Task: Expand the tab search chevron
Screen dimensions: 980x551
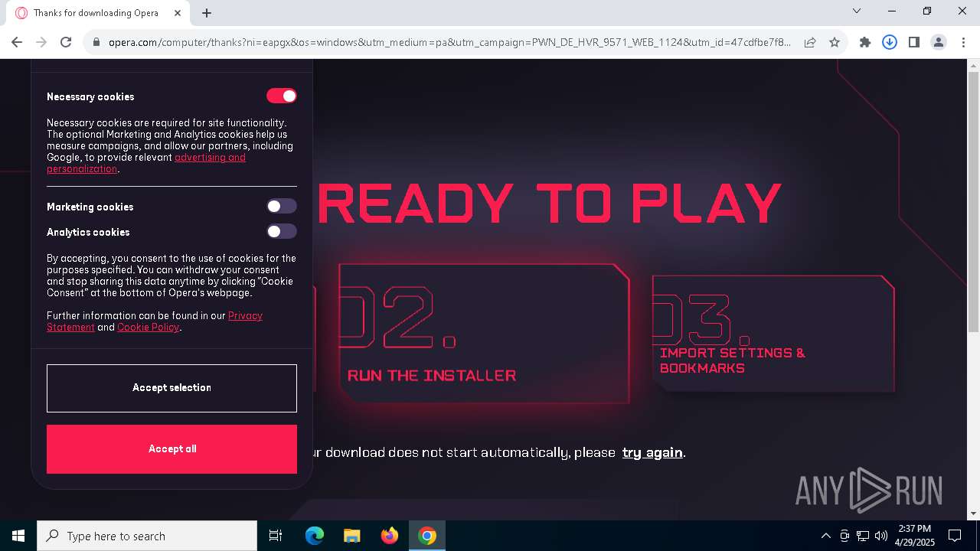Action: [x=857, y=11]
